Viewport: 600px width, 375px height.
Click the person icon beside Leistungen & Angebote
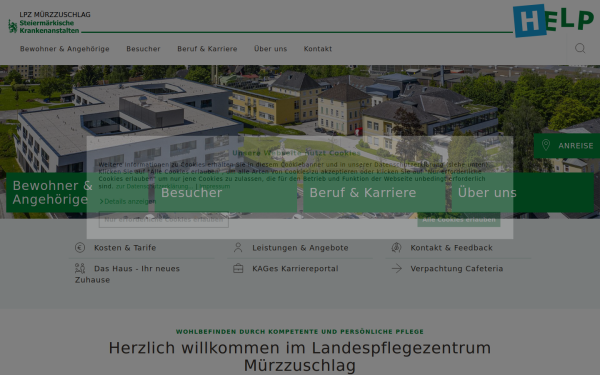(238, 248)
